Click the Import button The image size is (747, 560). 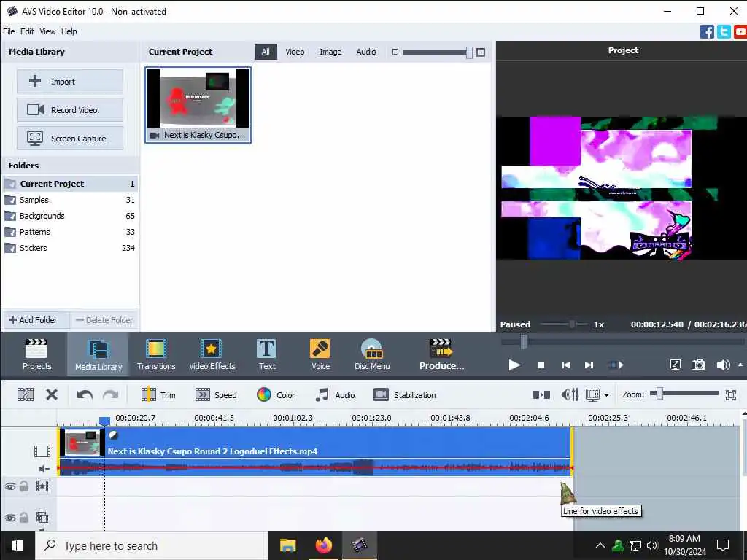tap(70, 82)
